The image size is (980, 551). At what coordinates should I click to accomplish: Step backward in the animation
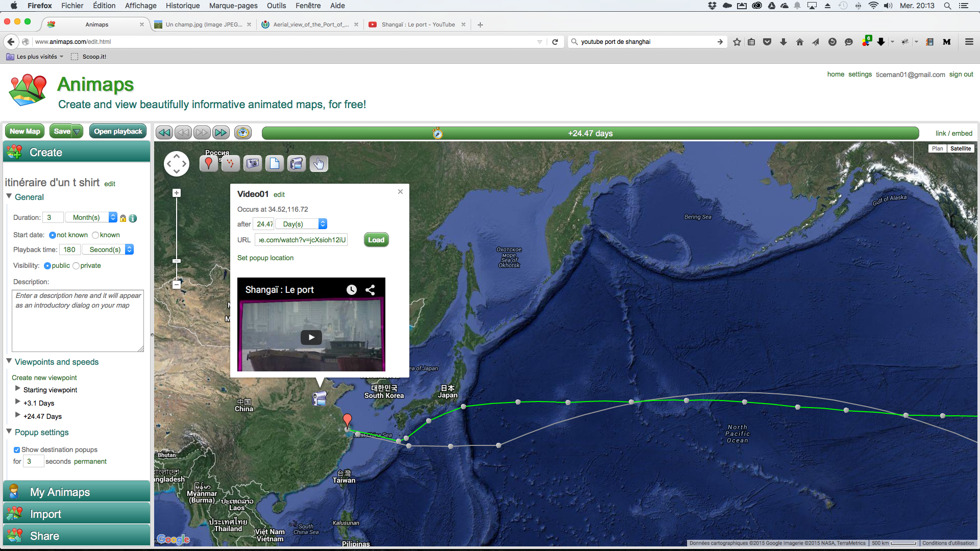coord(183,133)
